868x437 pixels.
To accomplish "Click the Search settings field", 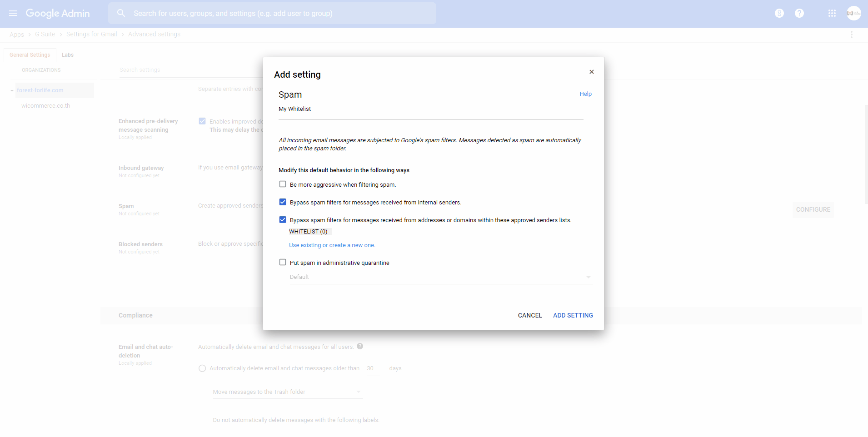I will click(191, 70).
